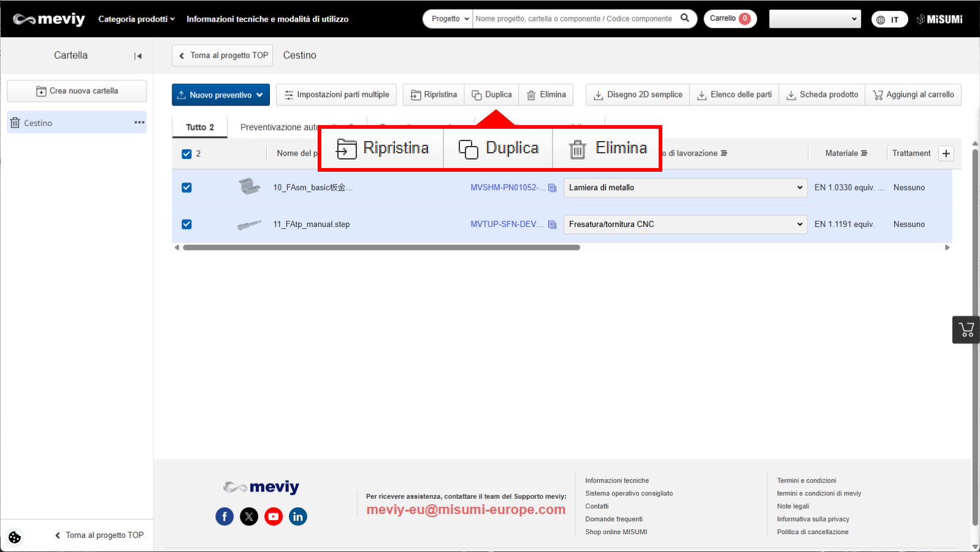Click the horizontal table scrollbar
Image resolution: width=980 pixels, height=552 pixels.
click(381, 248)
